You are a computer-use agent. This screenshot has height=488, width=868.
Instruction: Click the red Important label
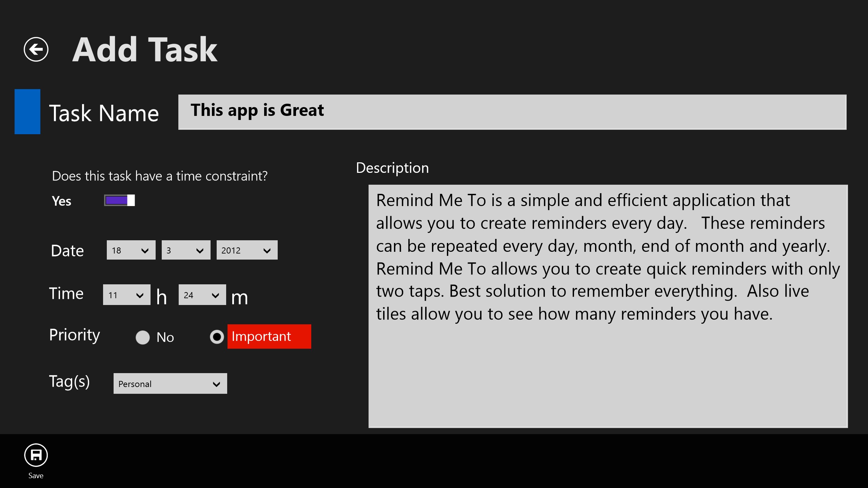269,337
